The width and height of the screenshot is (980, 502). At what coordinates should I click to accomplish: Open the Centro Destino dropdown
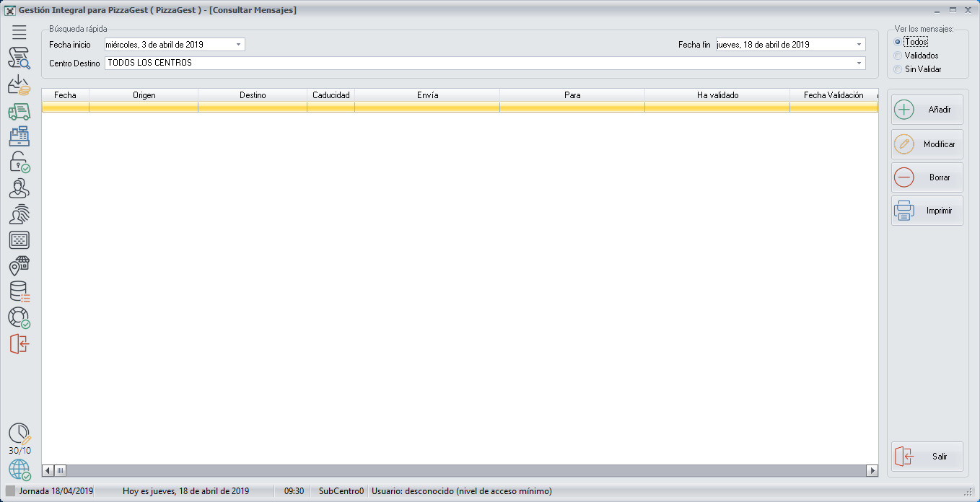click(859, 63)
